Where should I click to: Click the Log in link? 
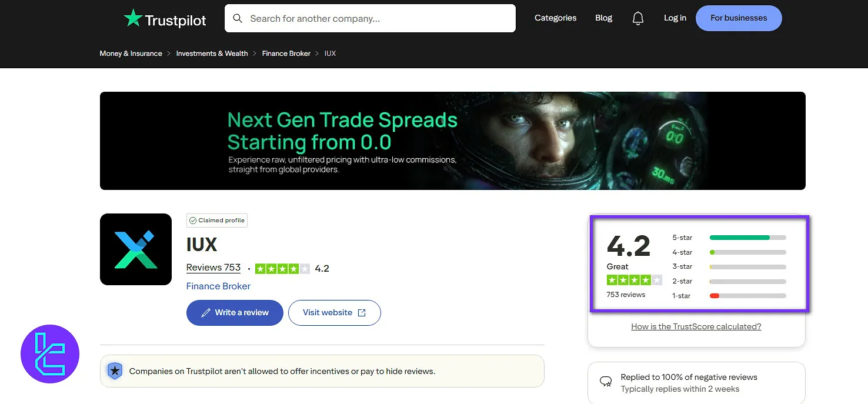pos(675,18)
